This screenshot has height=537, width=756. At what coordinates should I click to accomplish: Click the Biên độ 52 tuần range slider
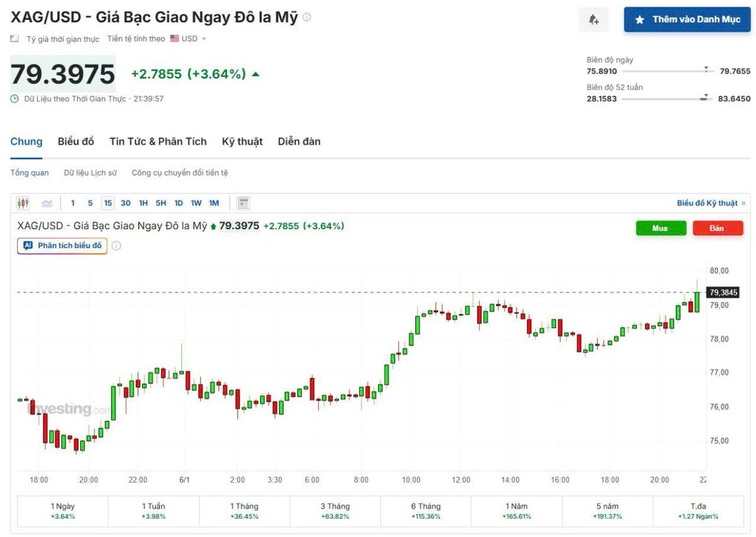point(668,99)
